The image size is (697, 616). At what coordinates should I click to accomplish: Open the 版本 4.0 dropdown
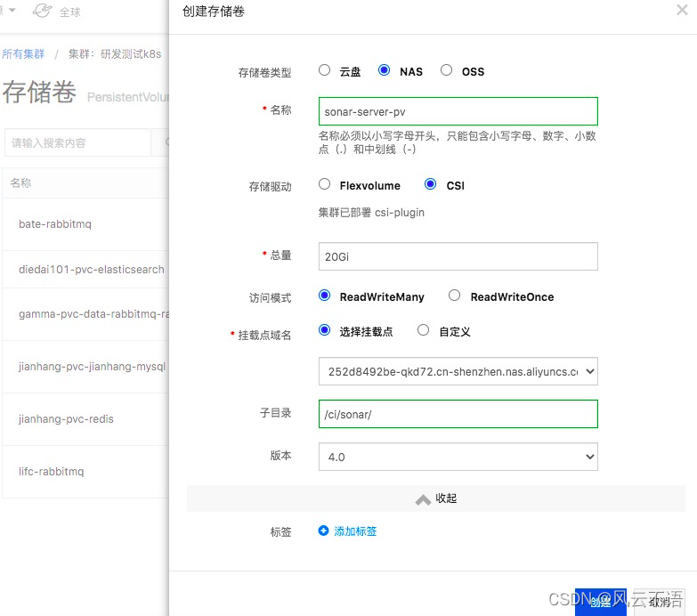pos(458,457)
